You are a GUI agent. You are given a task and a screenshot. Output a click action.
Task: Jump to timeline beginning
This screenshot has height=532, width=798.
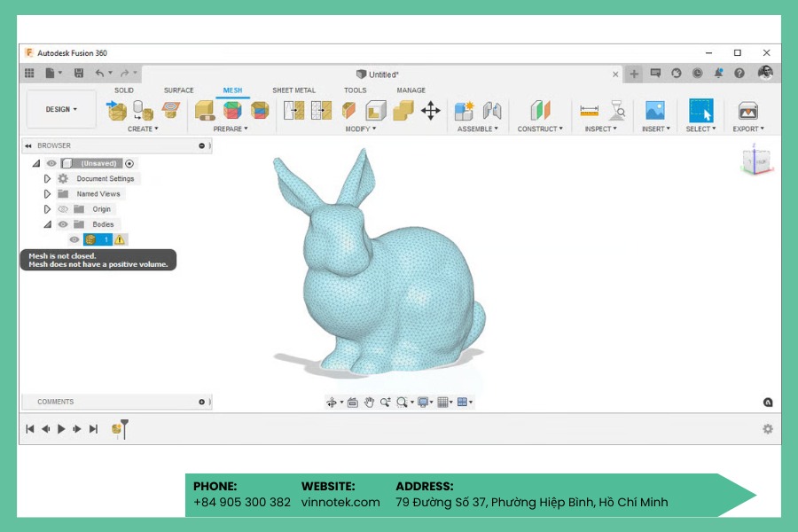(x=30, y=429)
